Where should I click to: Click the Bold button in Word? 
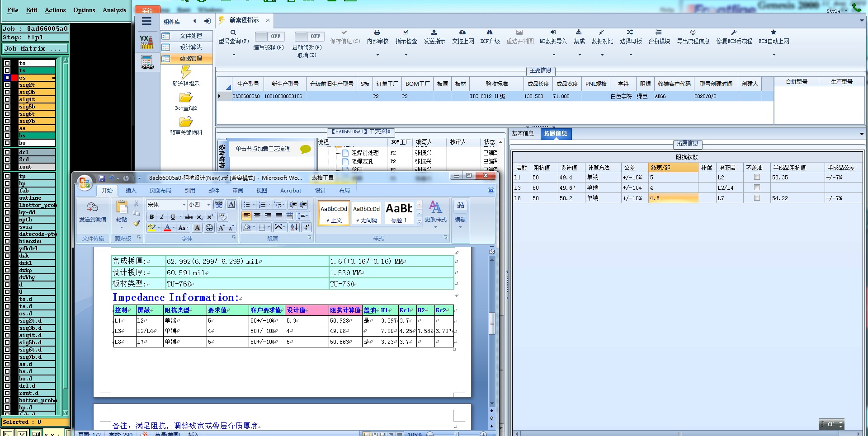(x=152, y=217)
